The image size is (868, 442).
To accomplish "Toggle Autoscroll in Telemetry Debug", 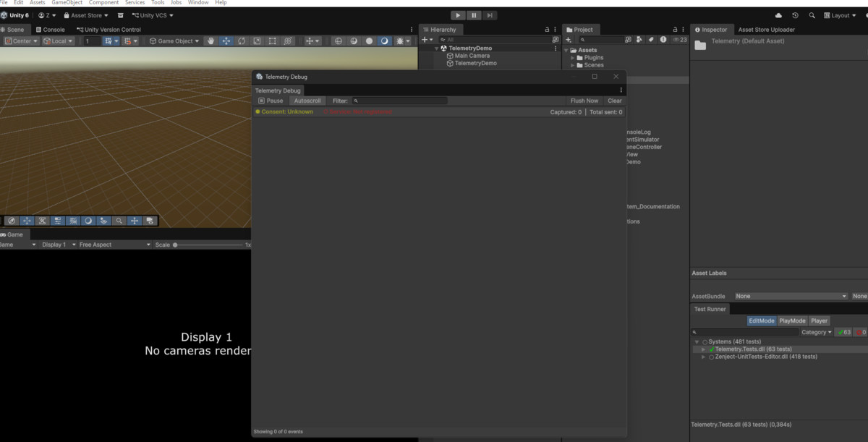I will tap(307, 101).
